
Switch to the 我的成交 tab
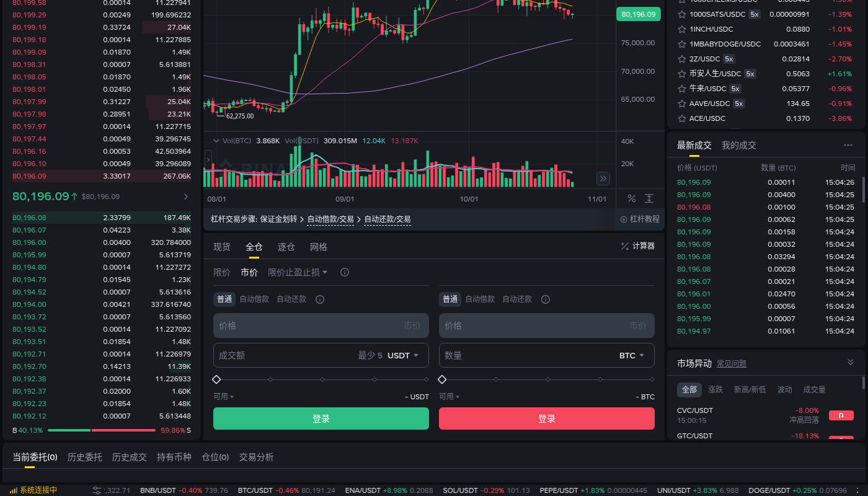pyautogui.click(x=739, y=145)
